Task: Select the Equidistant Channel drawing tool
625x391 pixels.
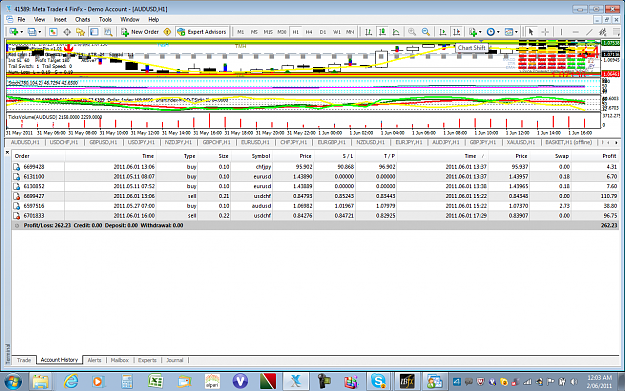Action: click(x=603, y=32)
